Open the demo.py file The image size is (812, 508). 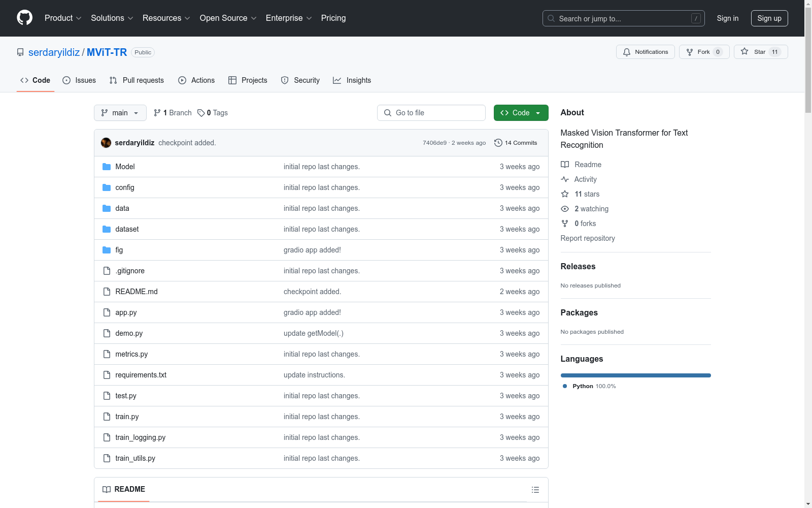coord(129,333)
